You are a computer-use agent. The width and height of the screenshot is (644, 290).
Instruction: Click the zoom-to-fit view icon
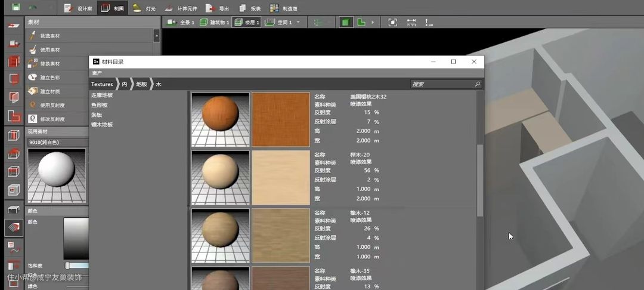392,22
